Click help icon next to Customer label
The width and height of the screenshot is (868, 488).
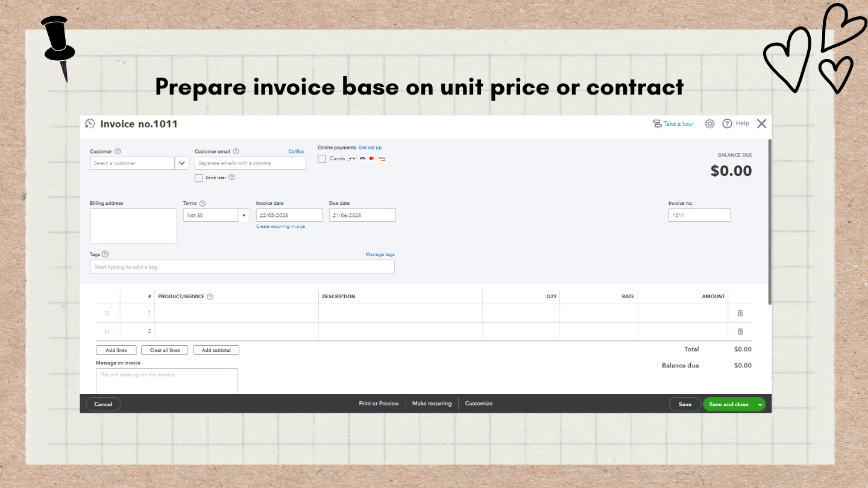click(x=118, y=152)
